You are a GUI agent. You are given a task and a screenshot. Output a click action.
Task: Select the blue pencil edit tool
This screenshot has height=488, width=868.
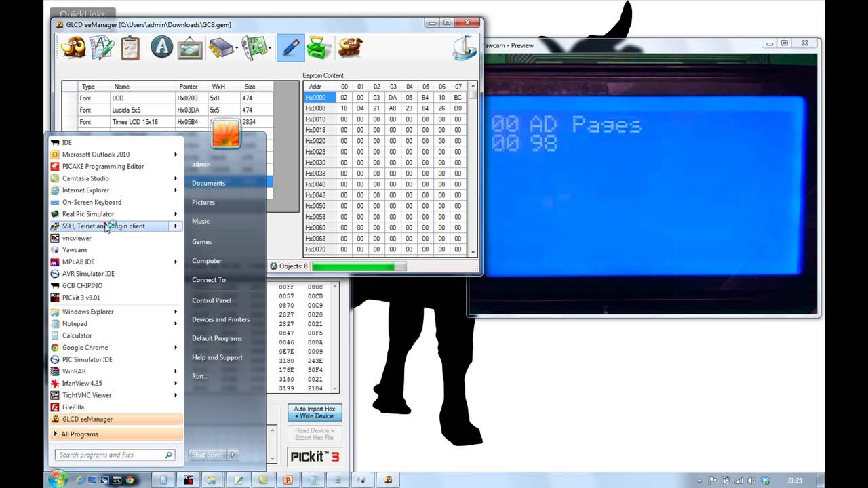pos(291,47)
